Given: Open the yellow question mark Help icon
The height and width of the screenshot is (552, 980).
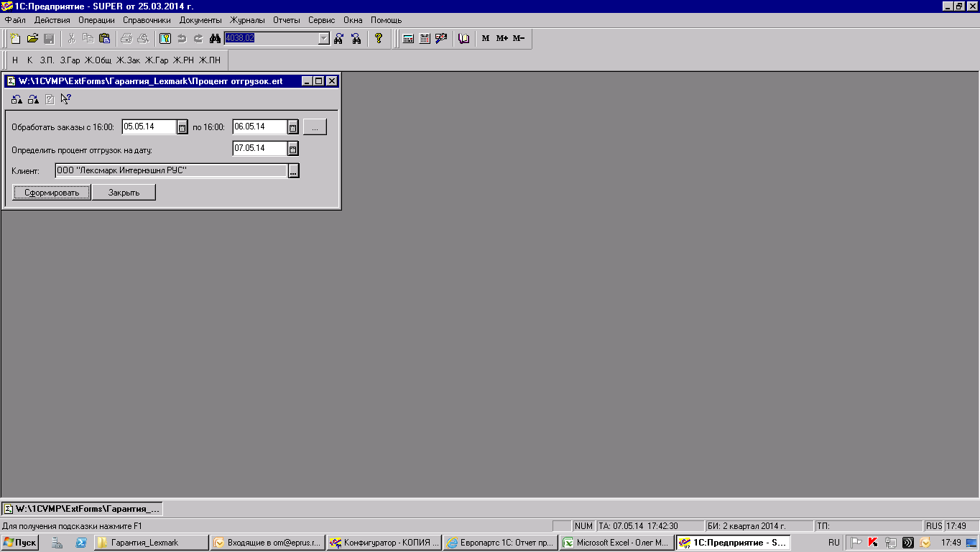Looking at the screenshot, I should pos(379,39).
